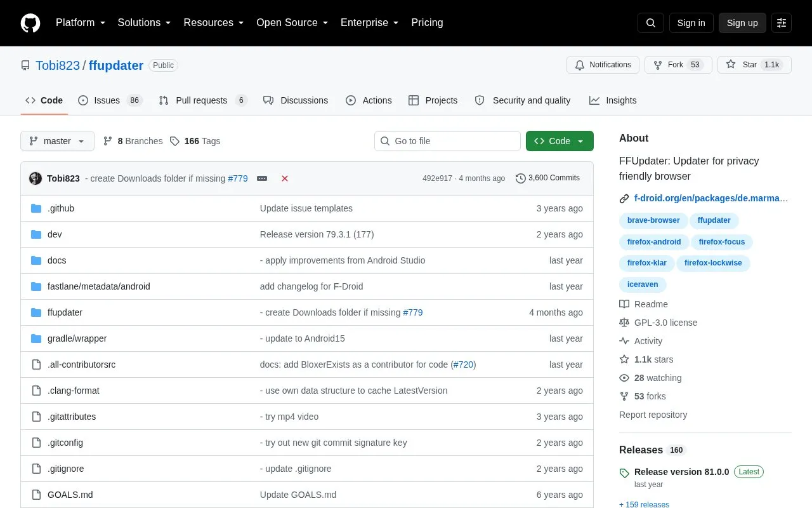The image size is (812, 508).
Task: Star the repository button
Action: pos(754,65)
